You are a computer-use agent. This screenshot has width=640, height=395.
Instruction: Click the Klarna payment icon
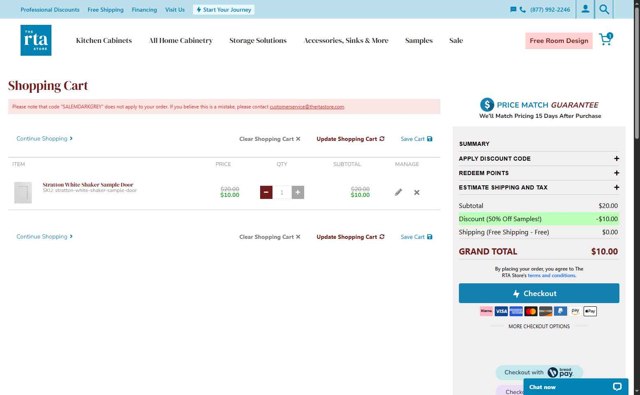[486, 311]
